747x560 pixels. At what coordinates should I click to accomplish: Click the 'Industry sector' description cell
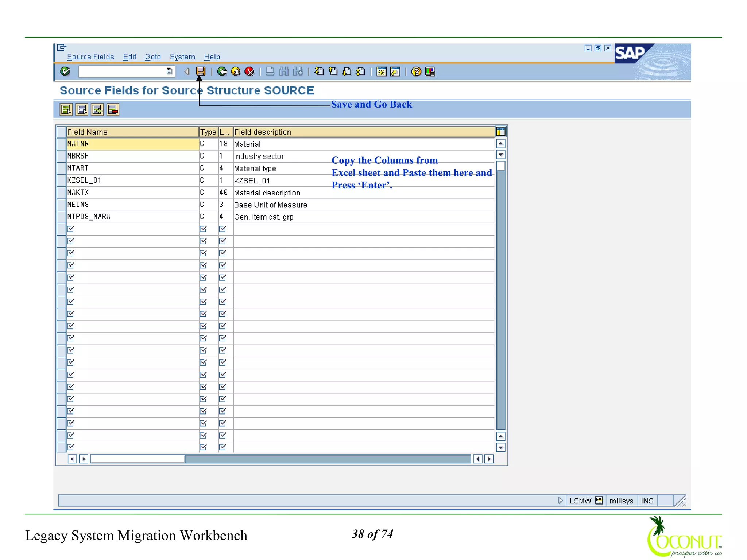[x=364, y=156]
